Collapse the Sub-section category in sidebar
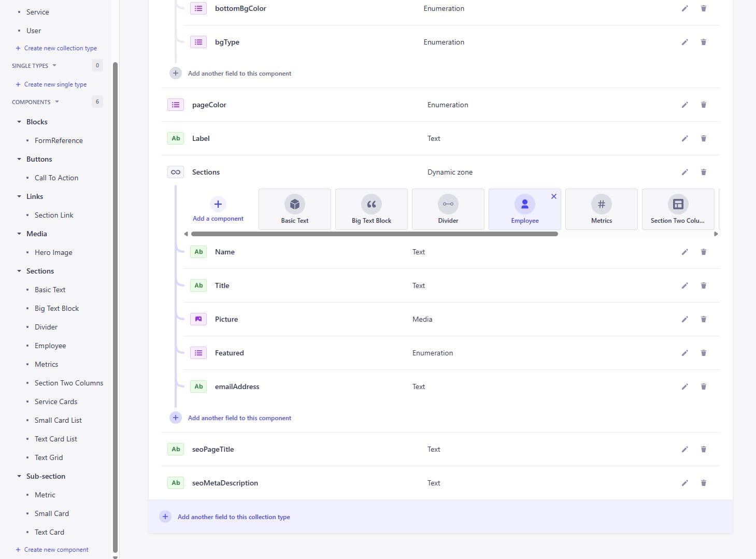The width and height of the screenshot is (756, 559). pos(19,476)
